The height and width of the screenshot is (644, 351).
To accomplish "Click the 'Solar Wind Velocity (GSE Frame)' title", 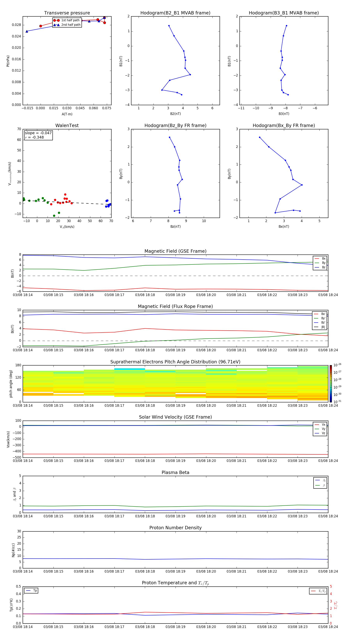I will 175,417.
